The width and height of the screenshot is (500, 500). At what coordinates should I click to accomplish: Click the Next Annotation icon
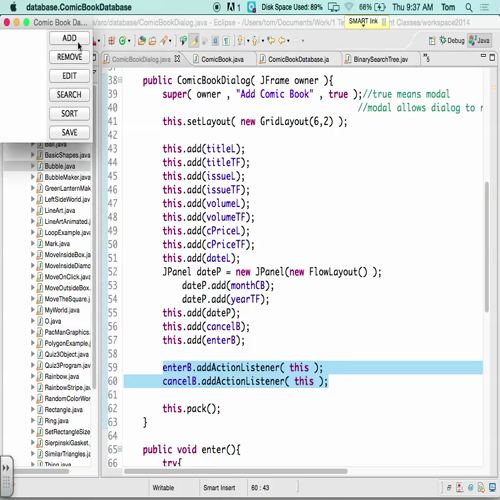pos(240,41)
